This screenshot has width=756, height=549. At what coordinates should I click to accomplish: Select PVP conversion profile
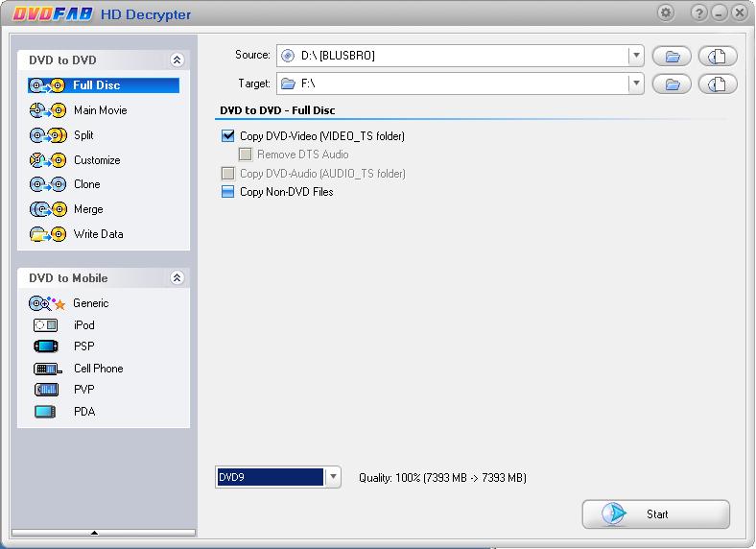point(84,390)
